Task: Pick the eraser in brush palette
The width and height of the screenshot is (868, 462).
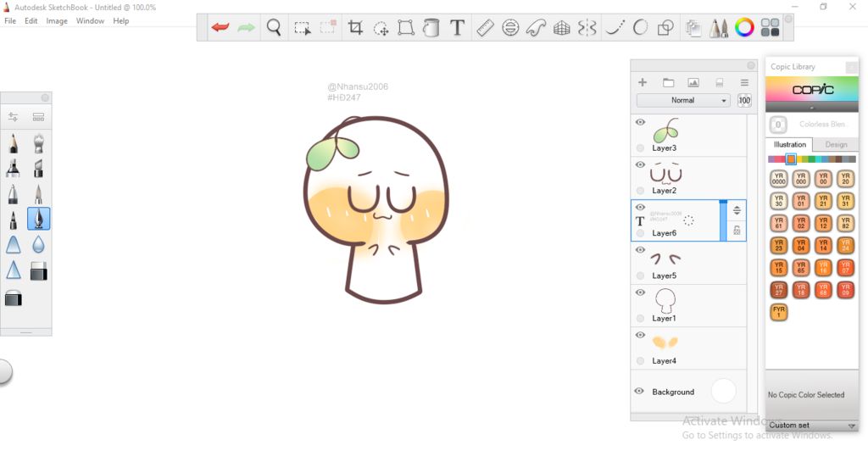Action: tap(38, 271)
